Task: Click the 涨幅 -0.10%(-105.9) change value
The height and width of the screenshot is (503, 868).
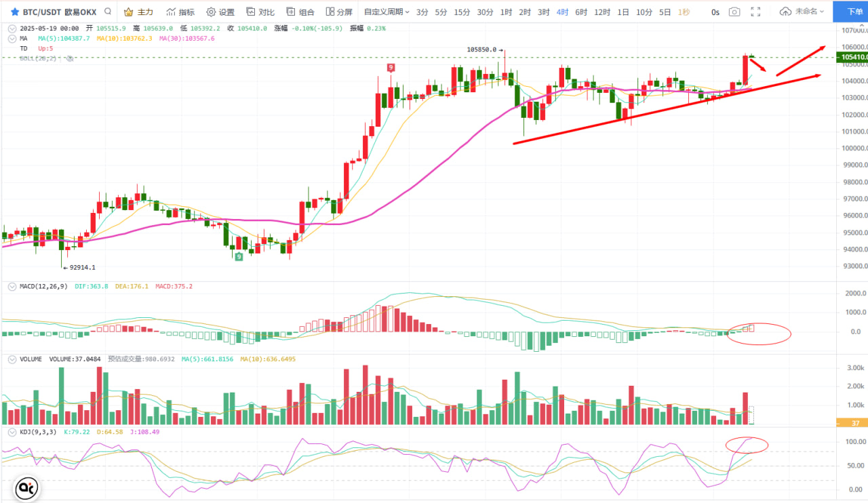Action: (309, 28)
